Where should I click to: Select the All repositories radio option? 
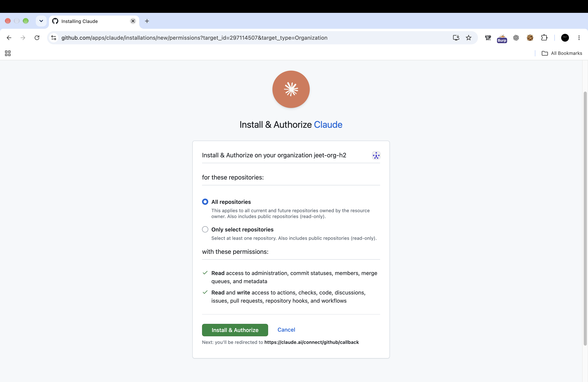[x=205, y=202]
